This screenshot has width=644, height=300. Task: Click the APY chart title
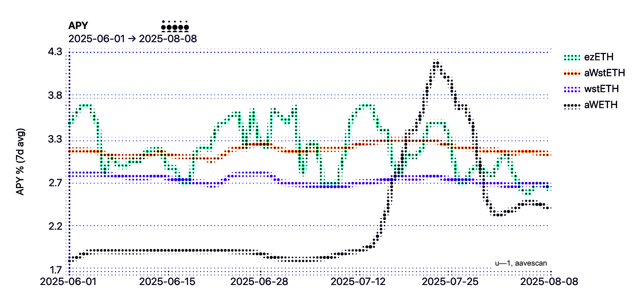click(x=78, y=26)
